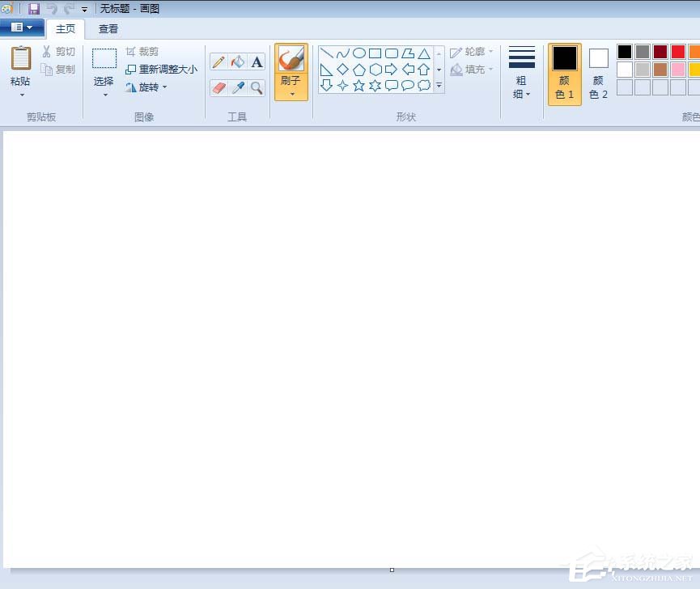Activate Color 1 (颜色 1) selector
This screenshot has height=589, width=700.
[x=565, y=74]
